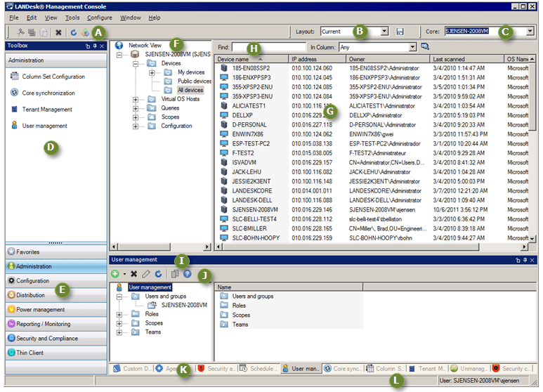
Task: Open Favorites toolbox group
Action: point(56,251)
